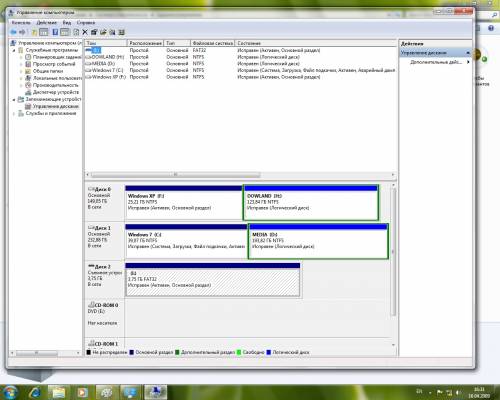Open Windows Media Player from the taskbar

coord(82,392)
